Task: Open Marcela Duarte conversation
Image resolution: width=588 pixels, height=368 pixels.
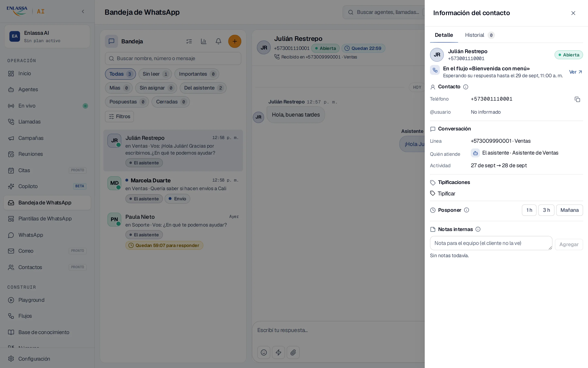Action: [x=173, y=190]
